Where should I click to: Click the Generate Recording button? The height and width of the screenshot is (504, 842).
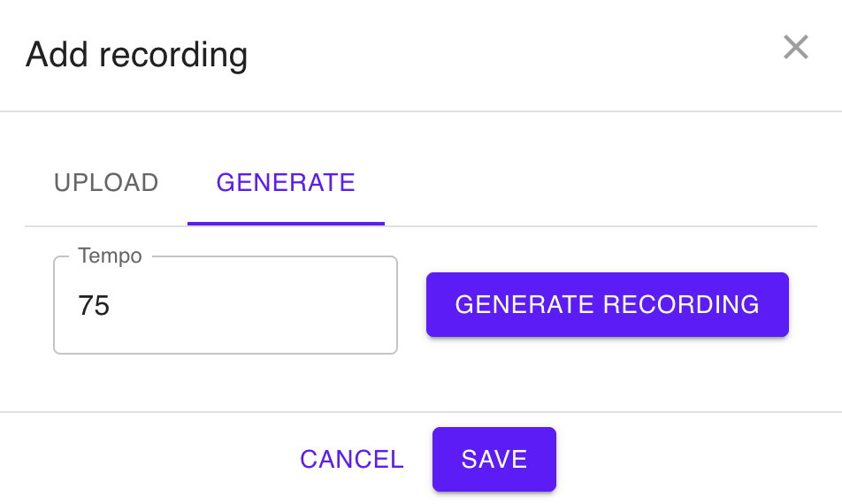point(608,304)
